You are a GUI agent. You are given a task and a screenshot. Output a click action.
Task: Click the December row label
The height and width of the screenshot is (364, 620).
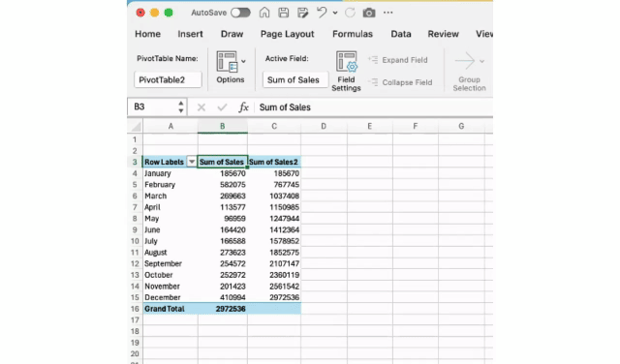pyautogui.click(x=163, y=297)
